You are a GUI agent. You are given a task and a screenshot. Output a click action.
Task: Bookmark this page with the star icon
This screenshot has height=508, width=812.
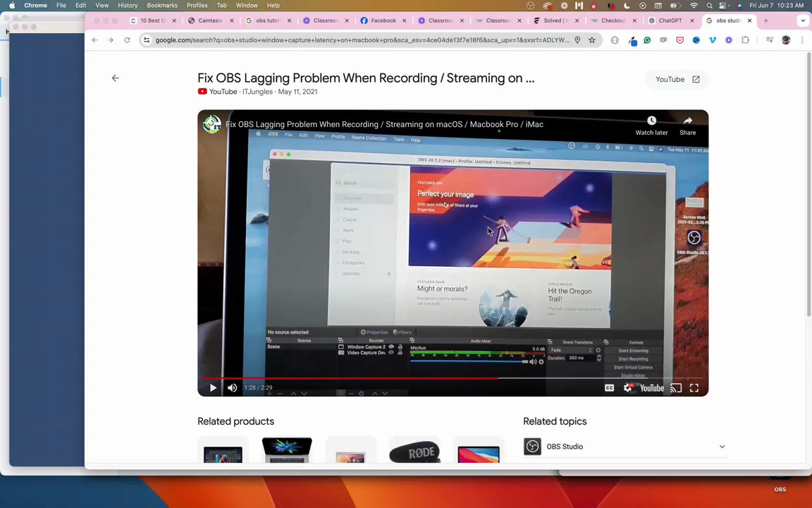tap(592, 40)
